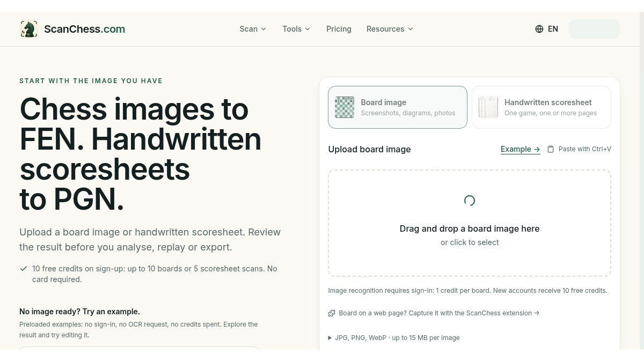644x362 pixels.
Task: Click the extension puzzle icon
Action: click(x=332, y=313)
